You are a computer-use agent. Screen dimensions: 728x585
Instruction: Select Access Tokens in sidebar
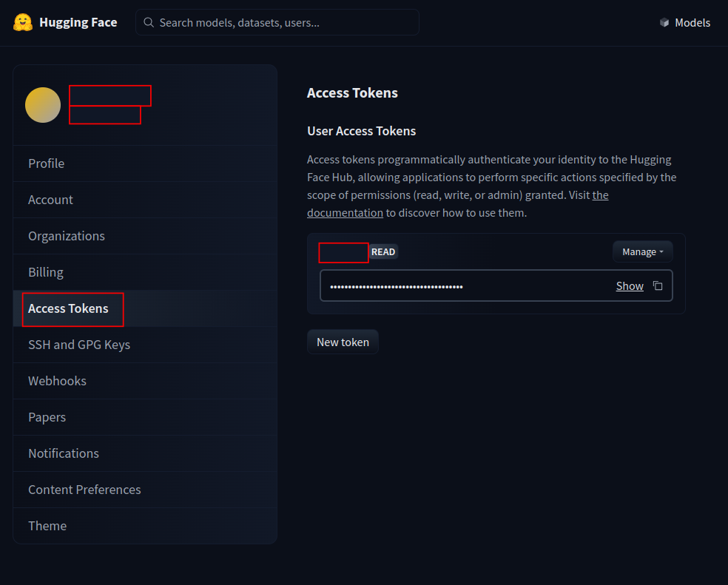click(x=68, y=308)
